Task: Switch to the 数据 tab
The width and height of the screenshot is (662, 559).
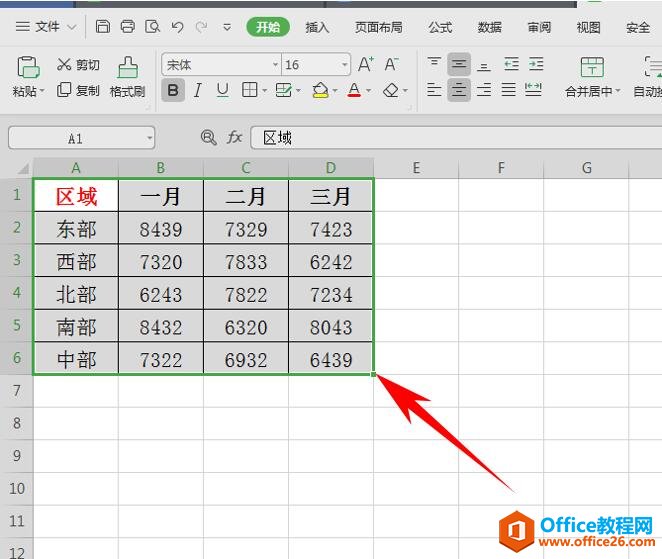Action: tap(490, 27)
